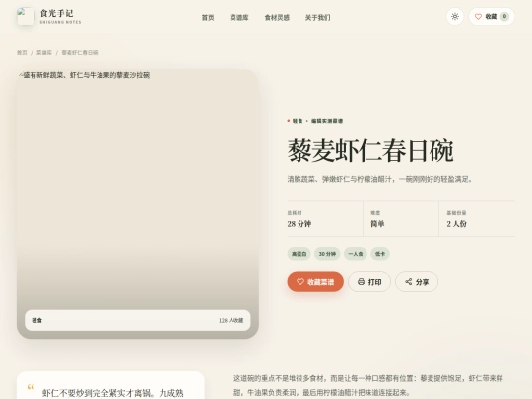This screenshot has width=532, height=399.
Task: Click the SHIGUANG NOTES subtitle text
Action: coord(60,22)
